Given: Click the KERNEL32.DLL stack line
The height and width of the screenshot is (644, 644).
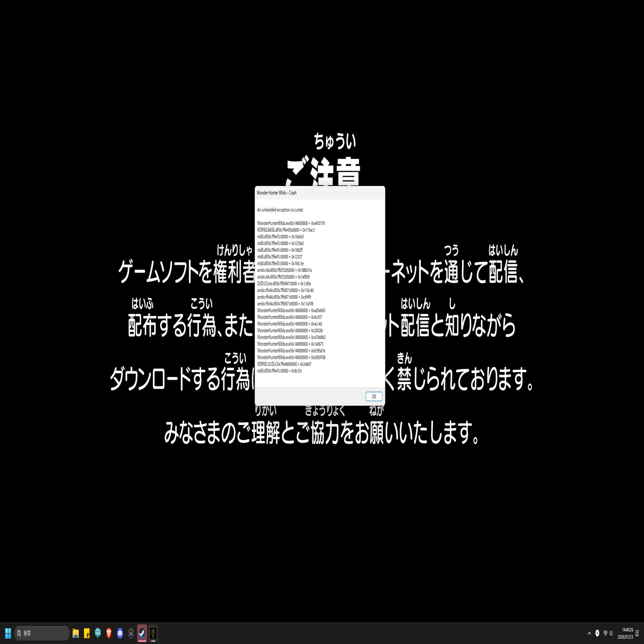Looking at the screenshot, I should [284, 364].
